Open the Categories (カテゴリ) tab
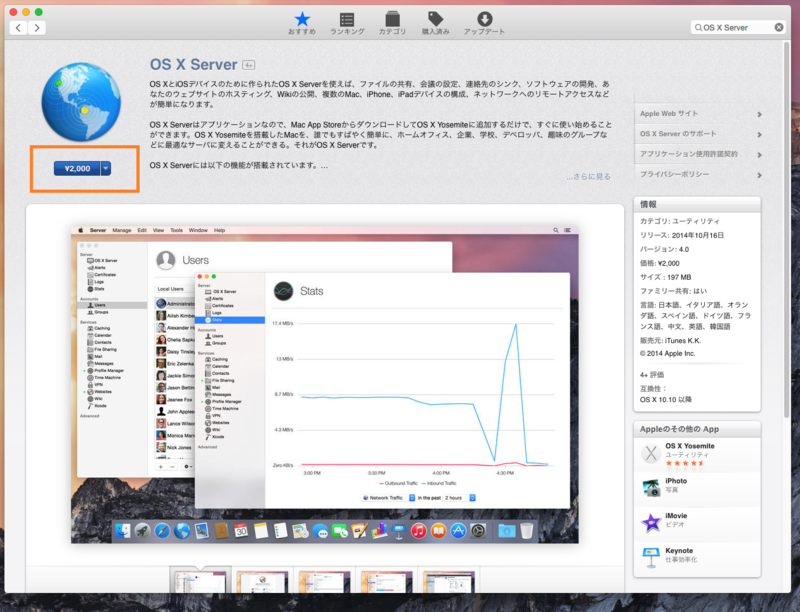The width and height of the screenshot is (800, 612). pyautogui.click(x=392, y=23)
